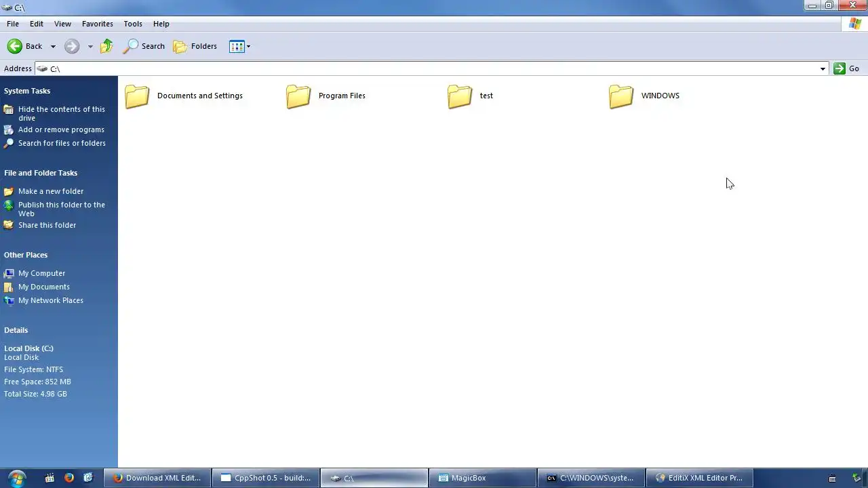Click Hide the contents of this drive
Screen dimensions: 868x488
click(x=62, y=113)
